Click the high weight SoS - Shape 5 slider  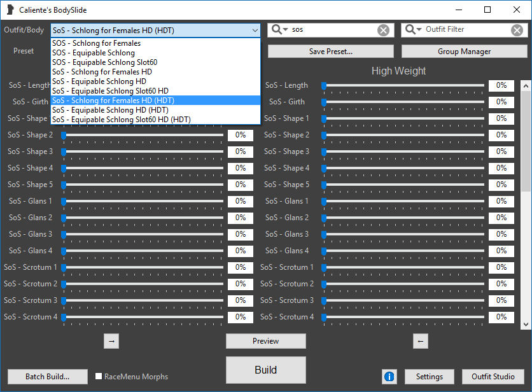pyautogui.click(x=403, y=185)
